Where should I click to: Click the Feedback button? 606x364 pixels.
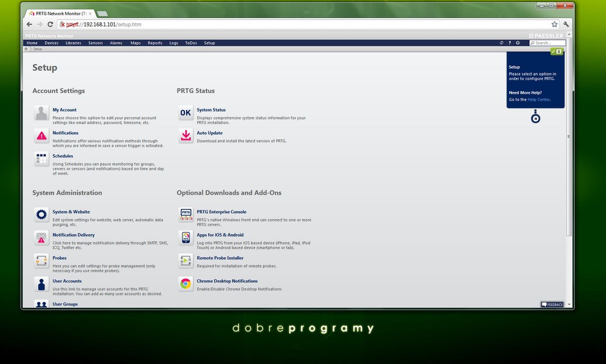tap(552, 304)
